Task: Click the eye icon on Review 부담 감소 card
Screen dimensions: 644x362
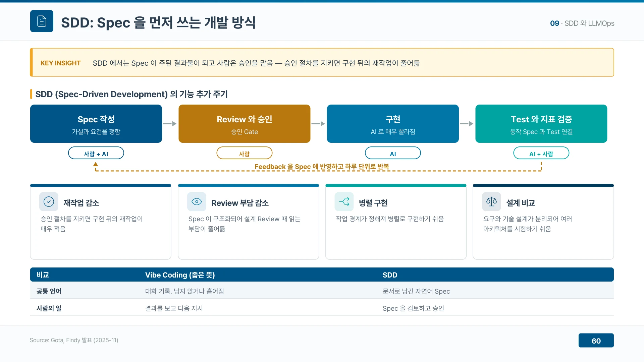Action: coord(197,201)
